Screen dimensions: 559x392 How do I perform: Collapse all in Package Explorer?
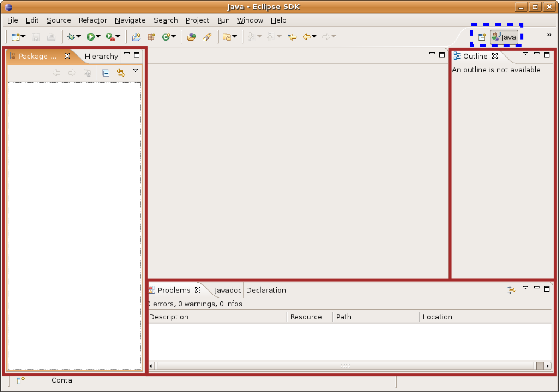pyautogui.click(x=106, y=73)
